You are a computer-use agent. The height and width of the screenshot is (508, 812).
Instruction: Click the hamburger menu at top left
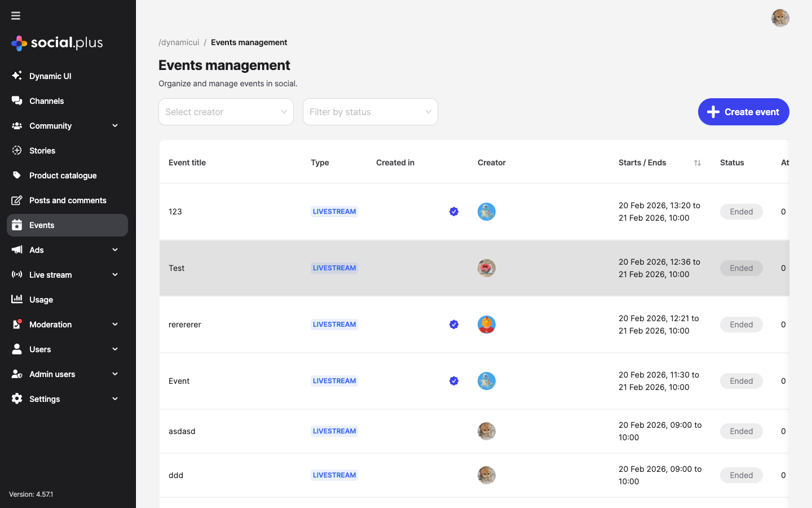[16, 15]
